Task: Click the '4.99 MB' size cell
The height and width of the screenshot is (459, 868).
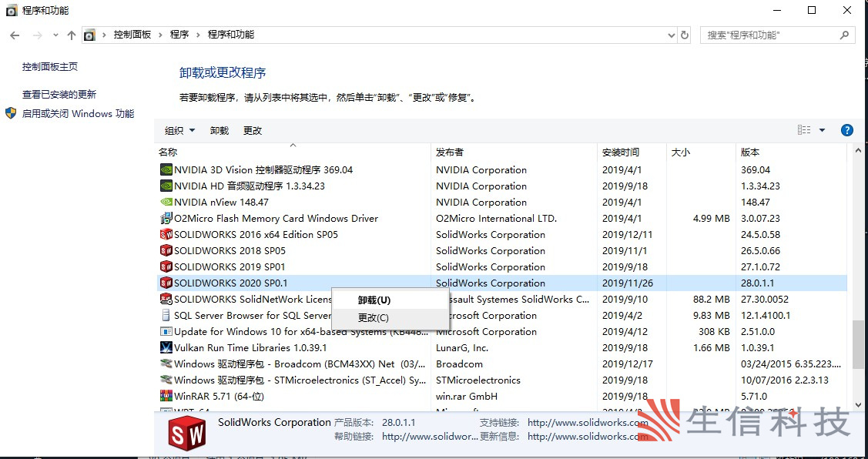Action: coord(712,218)
